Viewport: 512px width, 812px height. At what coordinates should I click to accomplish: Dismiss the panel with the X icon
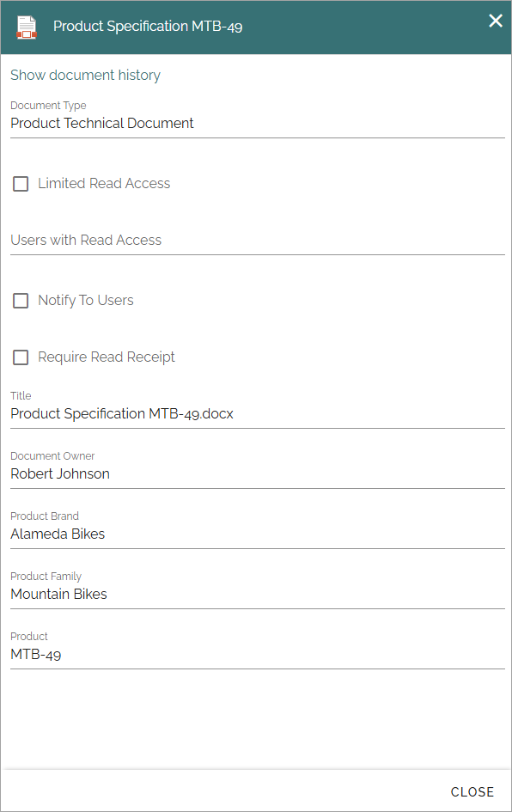click(x=496, y=21)
